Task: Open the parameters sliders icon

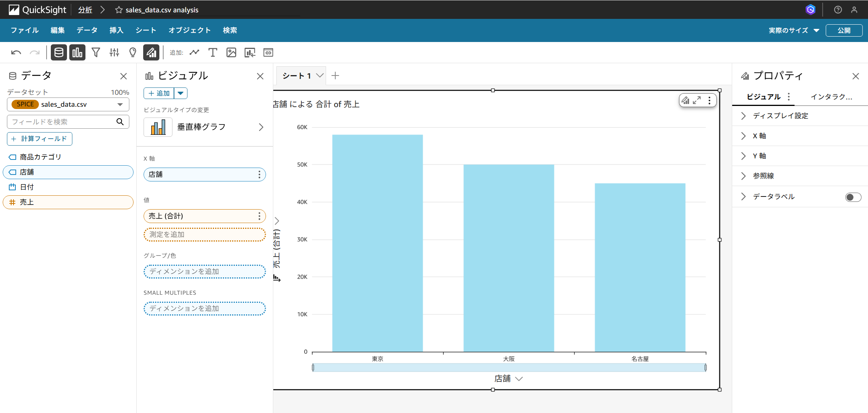Action: 114,52
